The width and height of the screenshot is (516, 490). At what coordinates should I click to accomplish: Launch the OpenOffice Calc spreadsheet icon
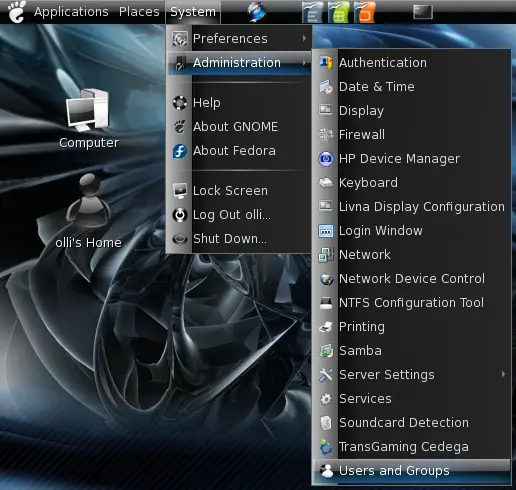(339, 12)
